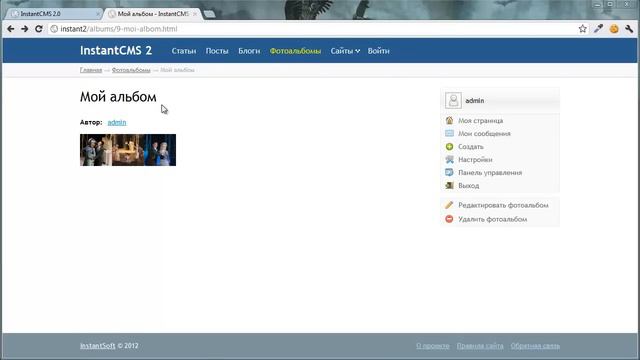This screenshot has width=640, height=360.
Task: Select the tools icon beside Настройки
Action: (449, 160)
